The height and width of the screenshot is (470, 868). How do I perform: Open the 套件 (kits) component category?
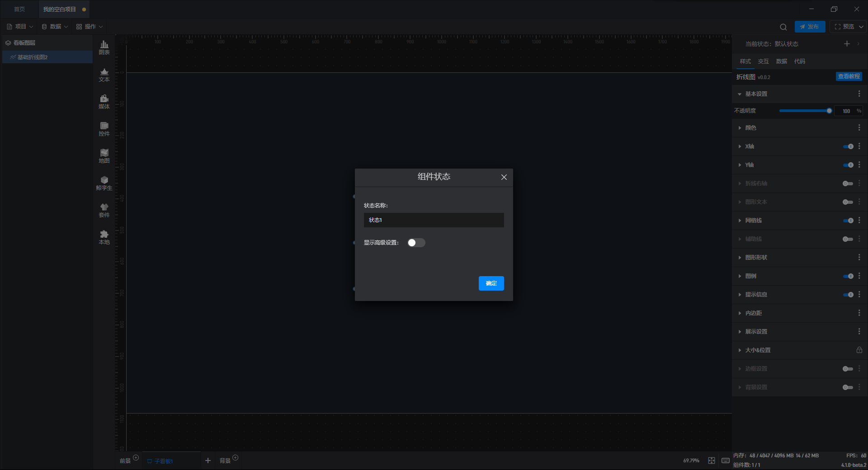pyautogui.click(x=104, y=210)
